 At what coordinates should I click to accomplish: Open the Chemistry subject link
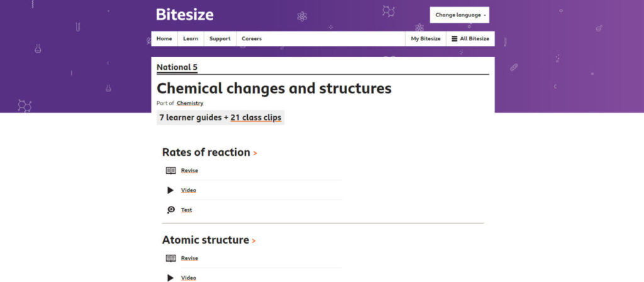[190, 103]
